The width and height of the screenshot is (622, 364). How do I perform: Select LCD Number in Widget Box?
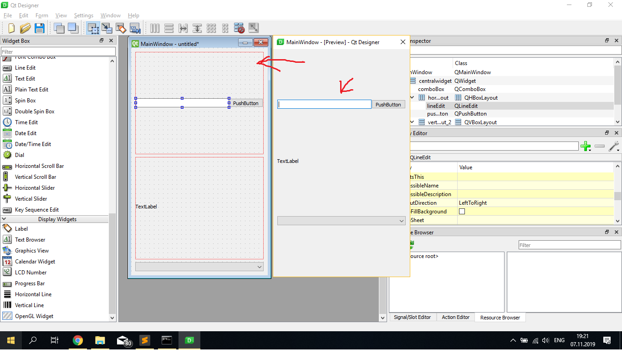point(31,273)
